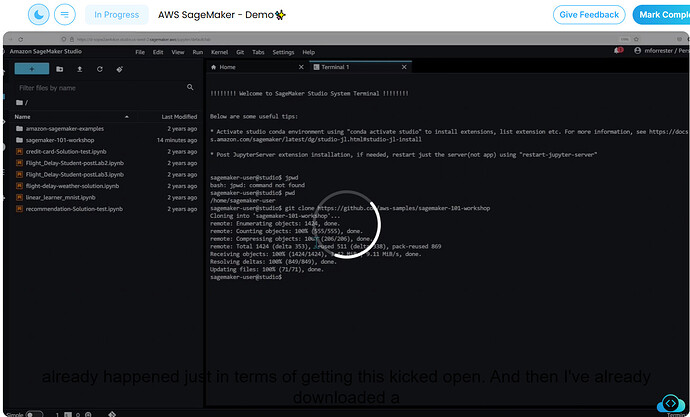The width and height of the screenshot is (690, 417).
Task: Open the Git menu
Action: click(240, 52)
